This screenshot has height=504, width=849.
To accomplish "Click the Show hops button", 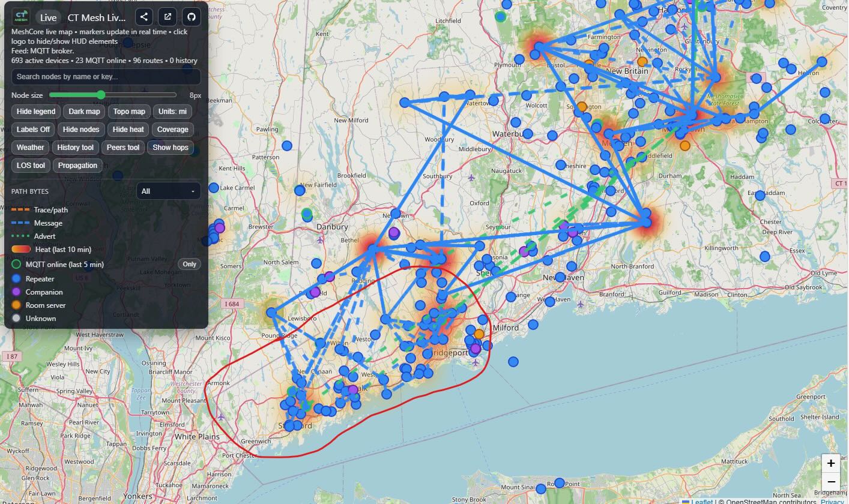I will (x=171, y=148).
